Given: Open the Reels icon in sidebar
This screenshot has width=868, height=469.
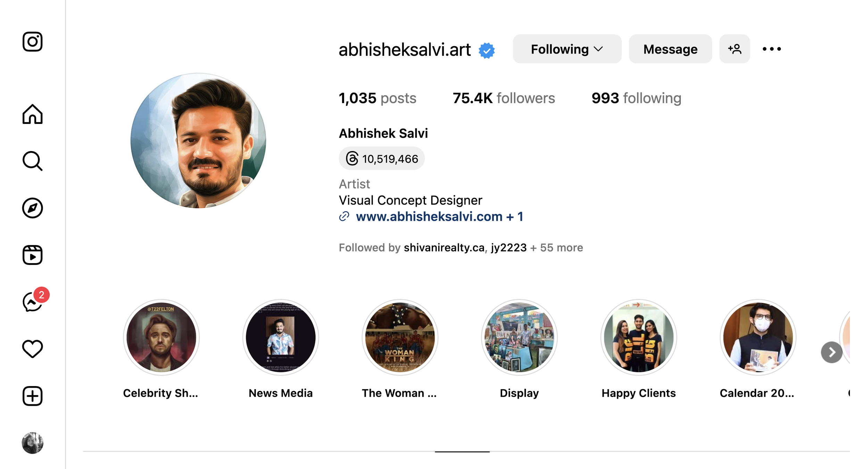Looking at the screenshot, I should 33,255.
